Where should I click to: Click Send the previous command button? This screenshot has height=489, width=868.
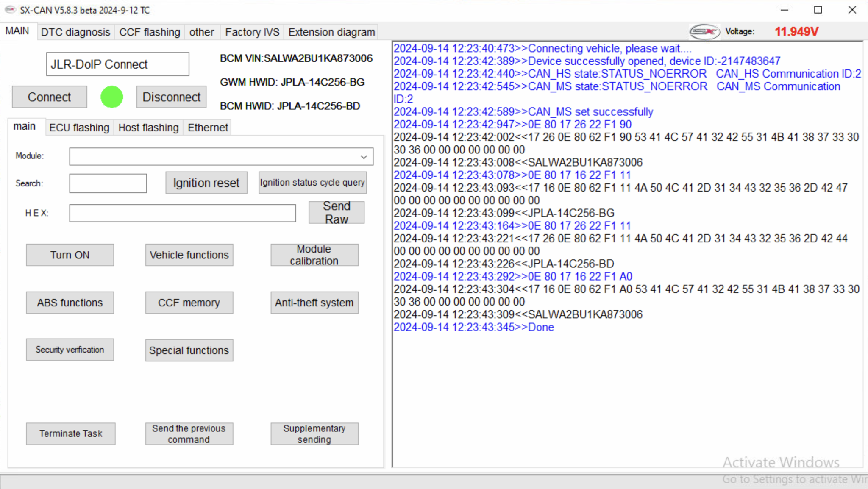tap(189, 433)
